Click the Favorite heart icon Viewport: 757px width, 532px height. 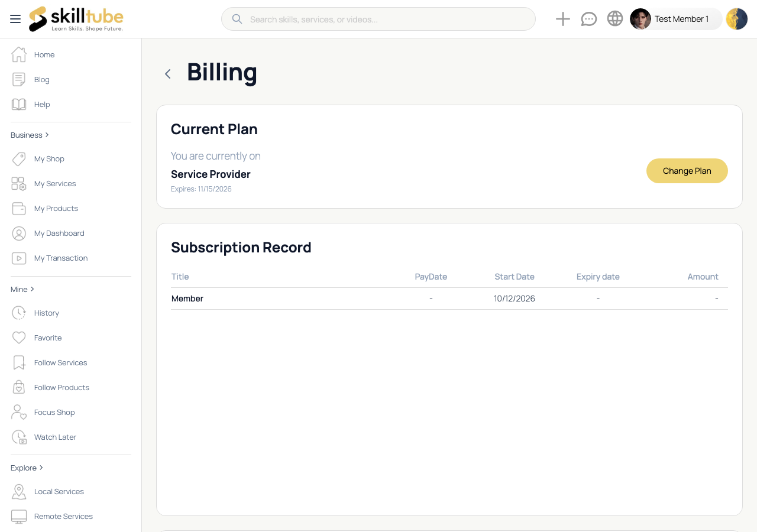(19, 338)
